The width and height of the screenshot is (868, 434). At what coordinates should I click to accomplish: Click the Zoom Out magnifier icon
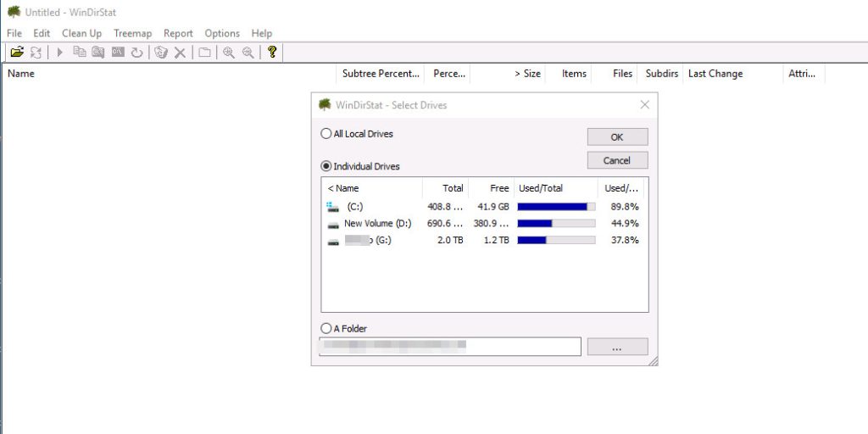click(248, 53)
